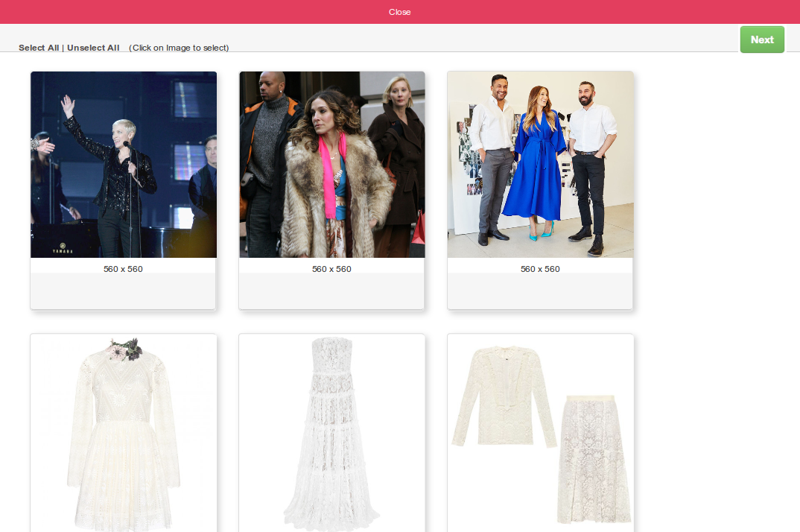
Task: Click the '(Click on Image to select)' hint text
Action: coord(179,48)
